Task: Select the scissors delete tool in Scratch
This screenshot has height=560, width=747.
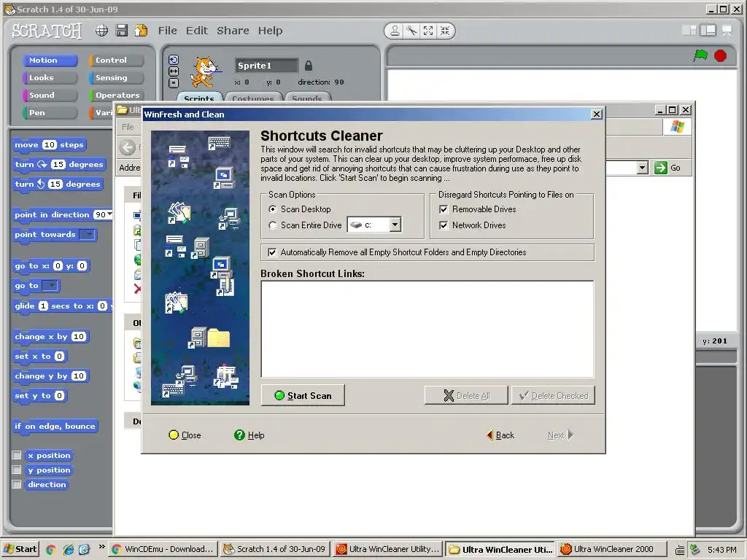Action: click(x=411, y=31)
